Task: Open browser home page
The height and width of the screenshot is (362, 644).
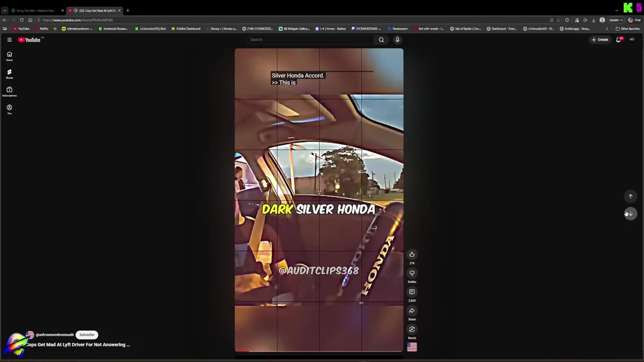Action: [30, 20]
